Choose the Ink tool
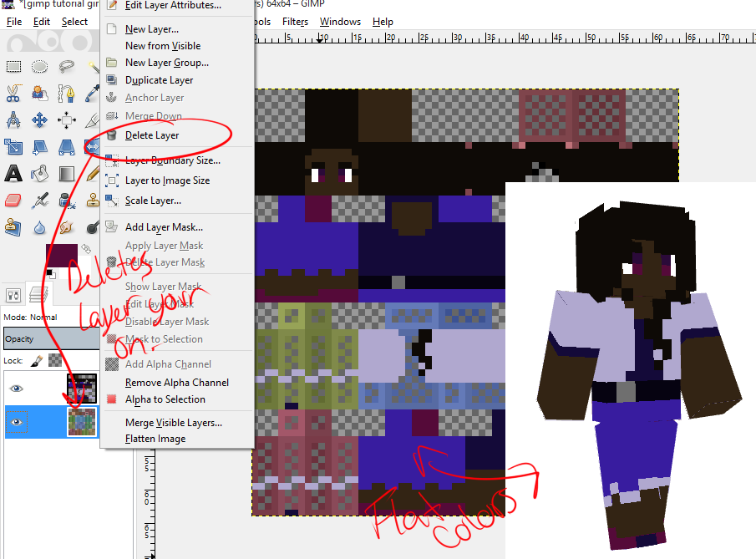The width and height of the screenshot is (756, 559). (x=66, y=201)
